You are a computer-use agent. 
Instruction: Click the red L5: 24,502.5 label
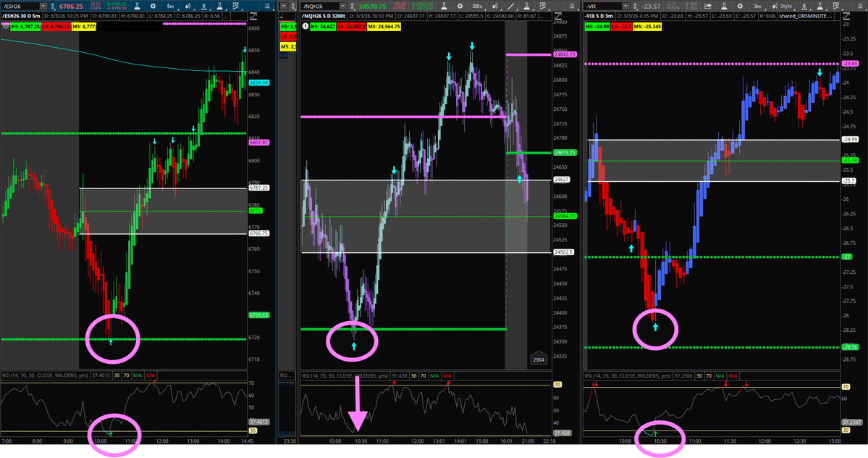point(352,27)
